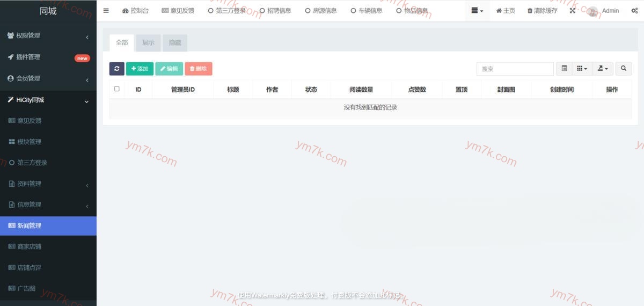Expand the 权限管理 sidebar menu
The image size is (644, 306).
click(x=48, y=35)
